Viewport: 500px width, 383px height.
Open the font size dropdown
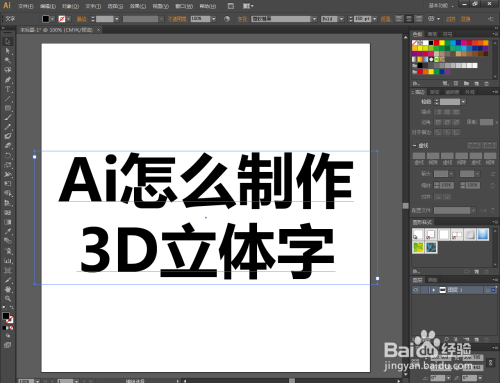coord(375,19)
